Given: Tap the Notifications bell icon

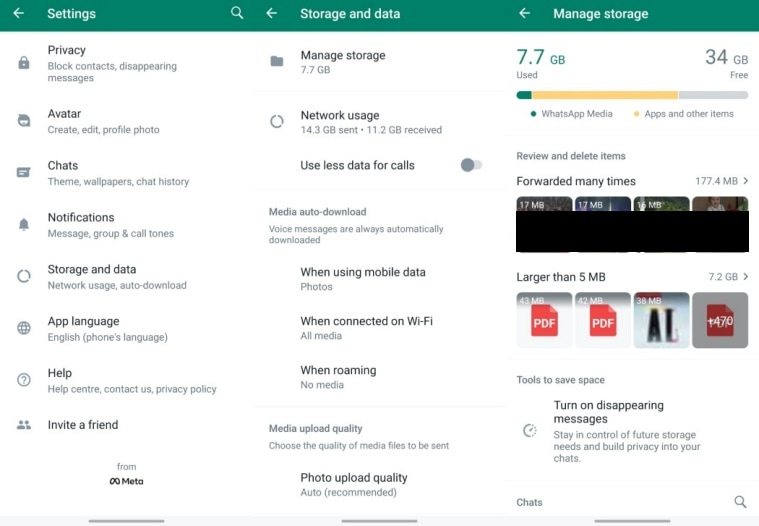Looking at the screenshot, I should (x=24, y=224).
